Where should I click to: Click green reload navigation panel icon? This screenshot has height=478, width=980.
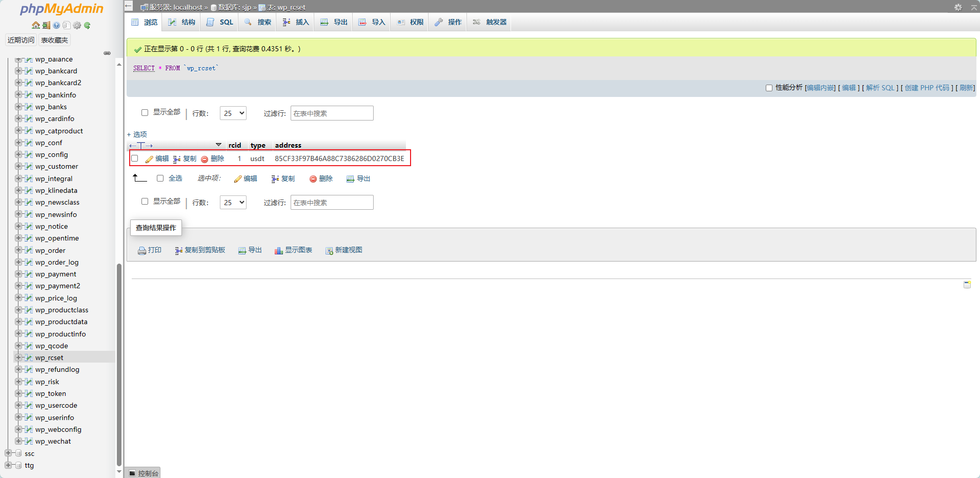pos(87,25)
